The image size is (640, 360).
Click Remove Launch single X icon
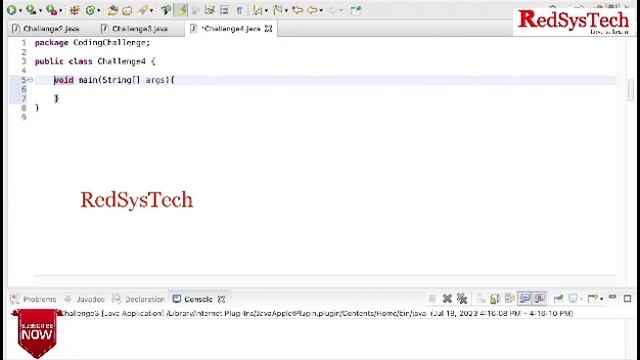447,299
